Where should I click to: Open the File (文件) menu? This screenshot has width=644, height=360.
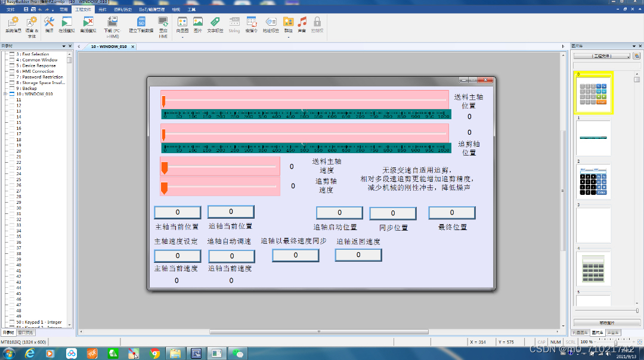click(x=10, y=10)
